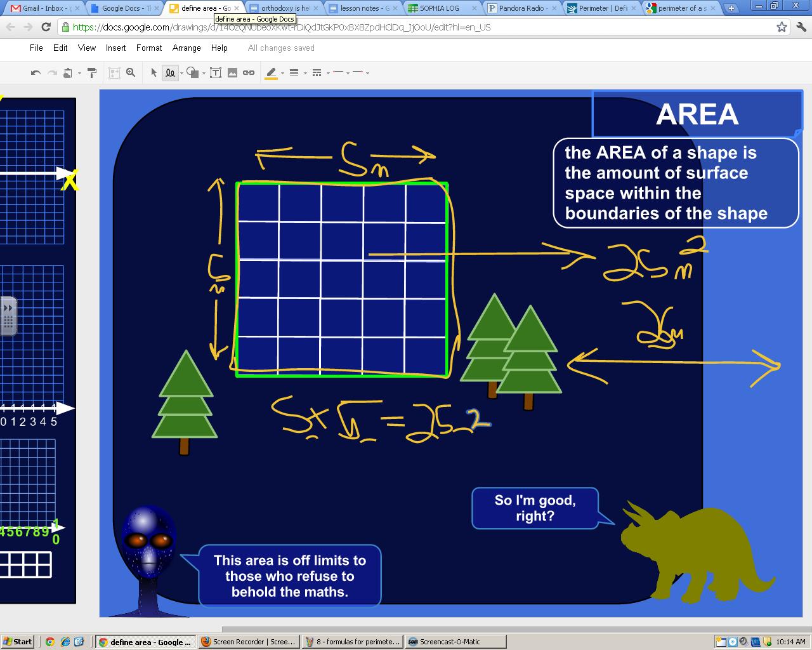Choose the Select arrow cursor tool
This screenshot has height=650, width=812.
154,73
